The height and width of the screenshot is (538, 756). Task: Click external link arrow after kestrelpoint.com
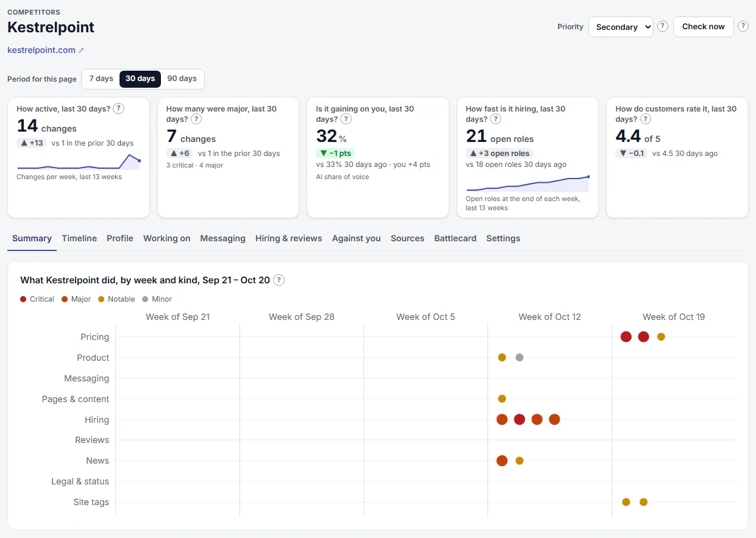pyautogui.click(x=82, y=51)
